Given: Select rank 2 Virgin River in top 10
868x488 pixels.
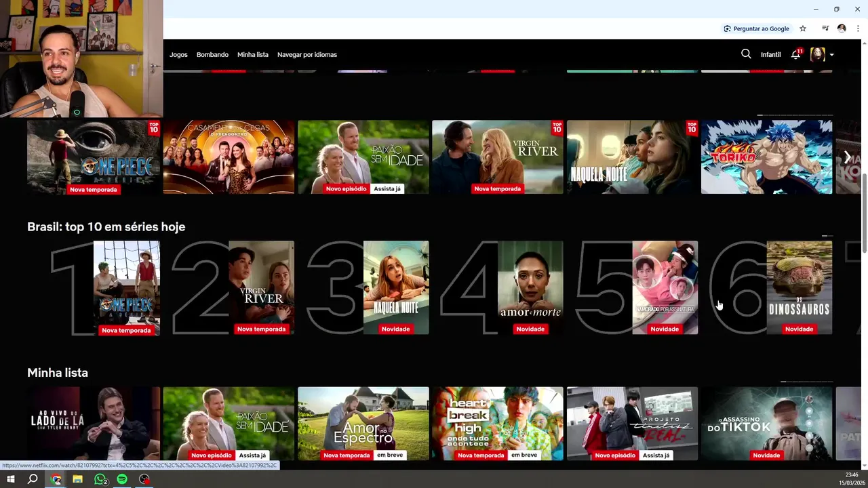Looking at the screenshot, I should (261, 288).
